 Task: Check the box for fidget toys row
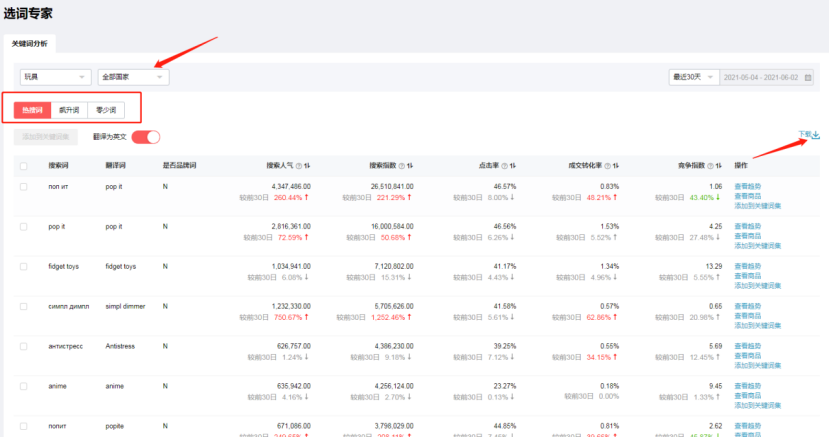24,267
